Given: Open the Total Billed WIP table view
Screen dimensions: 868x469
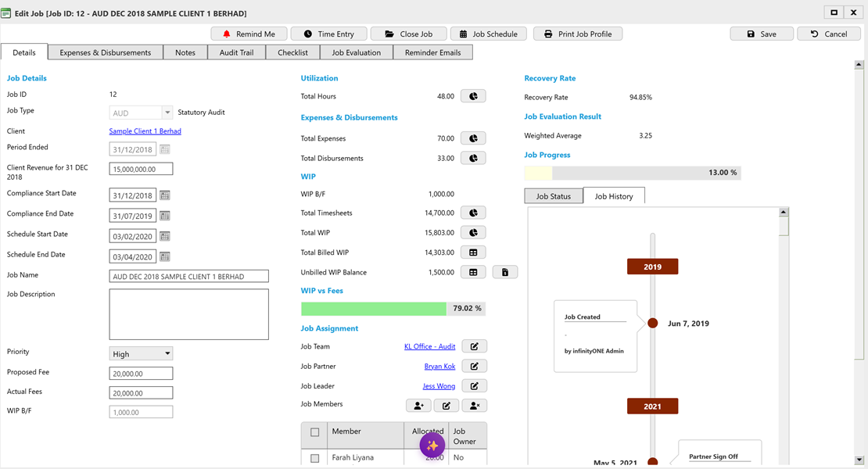Looking at the screenshot, I should (x=473, y=252).
